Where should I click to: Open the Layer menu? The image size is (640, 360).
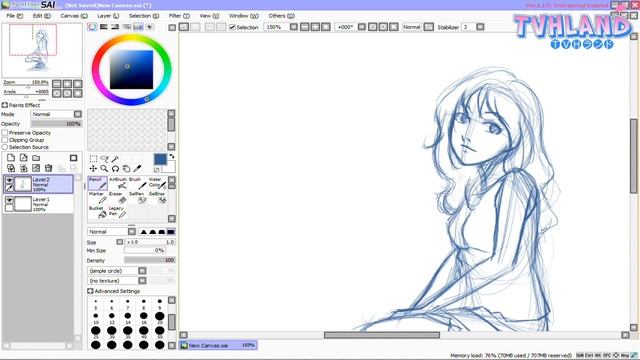[108, 16]
